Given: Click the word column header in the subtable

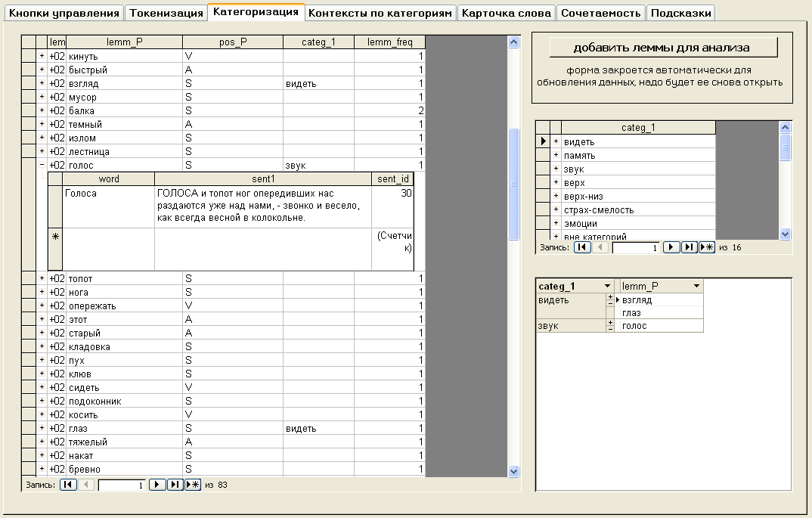Looking at the screenshot, I should [x=109, y=178].
